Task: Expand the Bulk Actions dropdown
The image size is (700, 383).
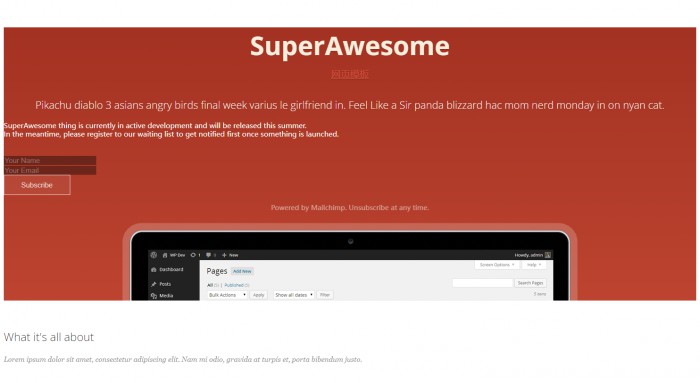Action: click(x=227, y=295)
